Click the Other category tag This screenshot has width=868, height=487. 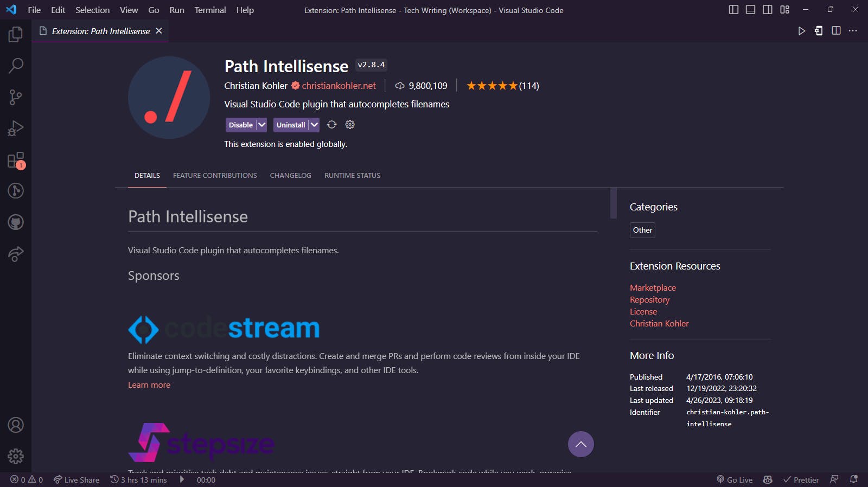coord(642,230)
